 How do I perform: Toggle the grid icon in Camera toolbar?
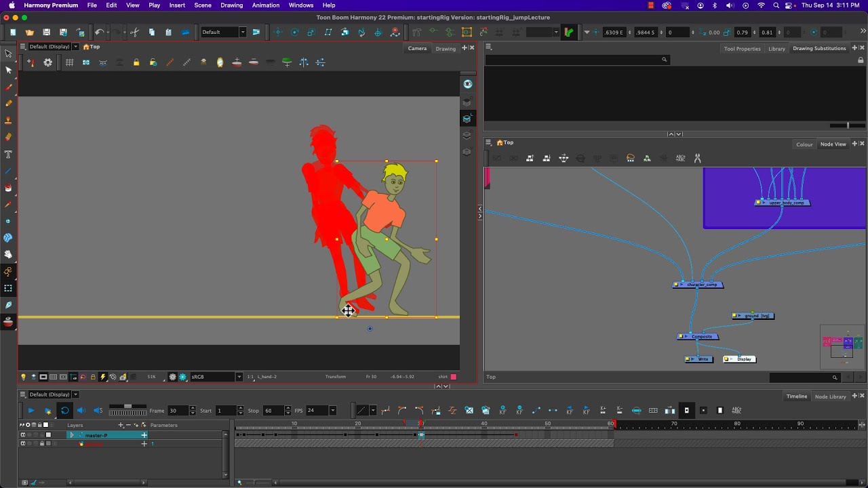coord(69,62)
